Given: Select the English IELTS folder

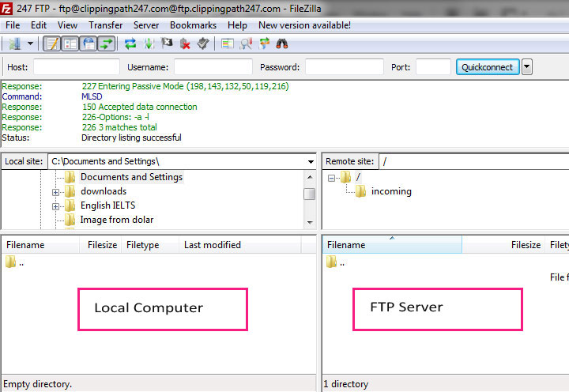Looking at the screenshot, I should (107, 205).
